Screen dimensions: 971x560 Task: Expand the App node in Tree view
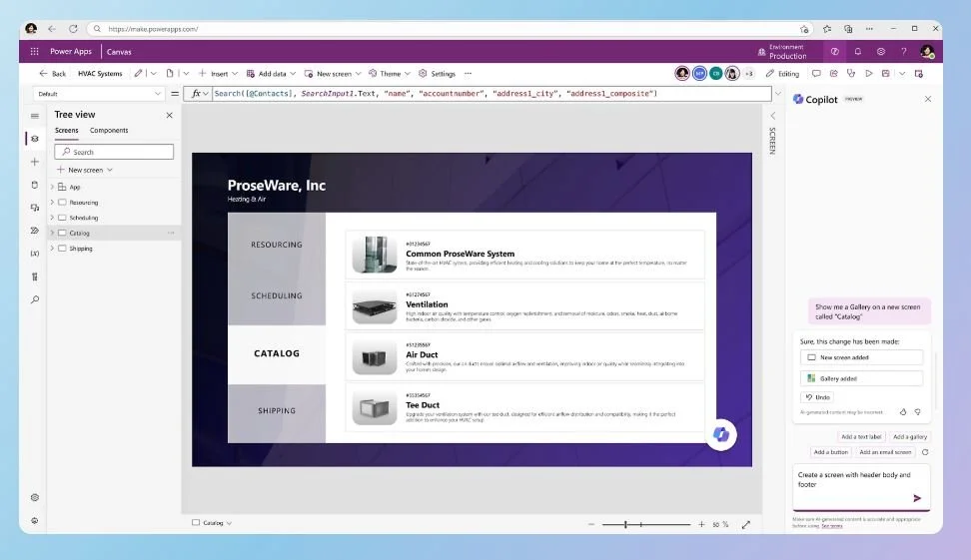click(x=52, y=187)
